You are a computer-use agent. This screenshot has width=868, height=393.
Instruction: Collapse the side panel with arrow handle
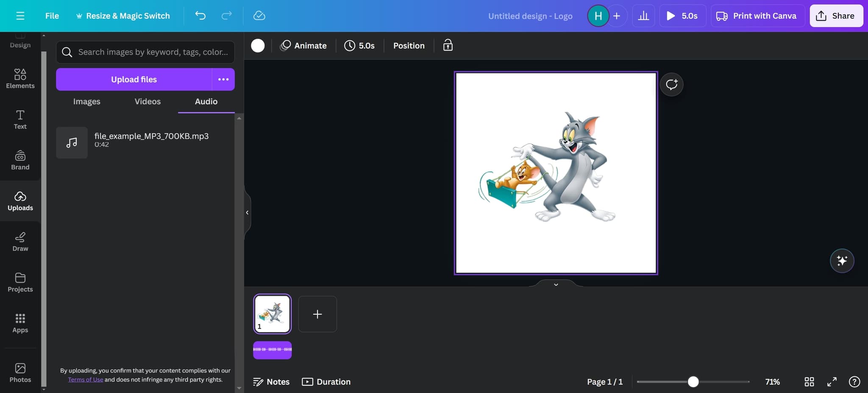pyautogui.click(x=247, y=212)
